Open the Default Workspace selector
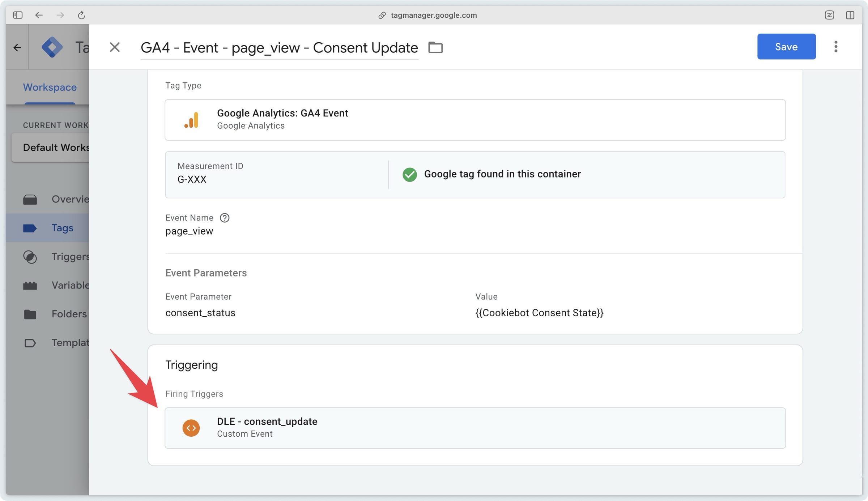Image resolution: width=868 pixels, height=501 pixels. click(x=51, y=147)
